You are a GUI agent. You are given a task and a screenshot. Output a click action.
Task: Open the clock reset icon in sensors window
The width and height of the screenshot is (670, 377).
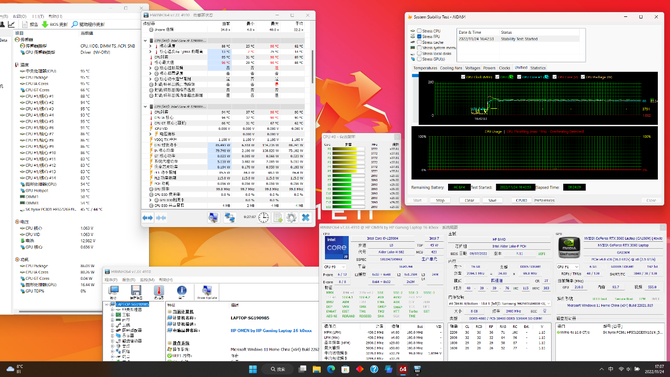click(263, 218)
